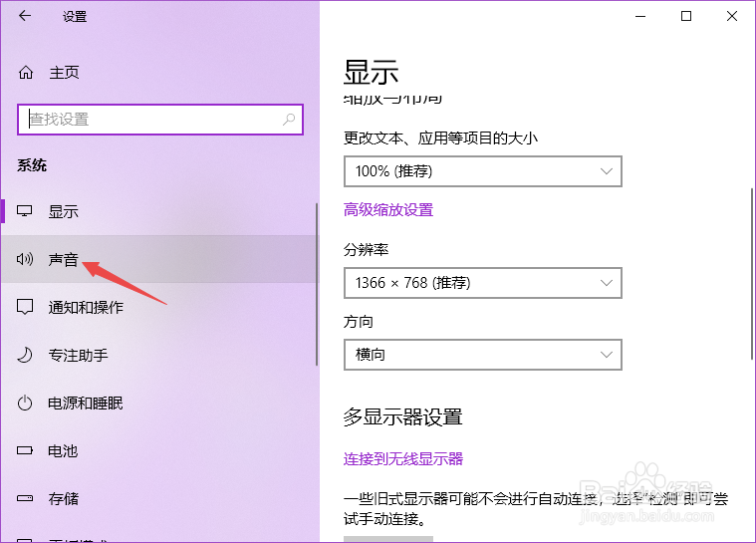The image size is (756, 543).
Task: Click the back arrow icon
Action: pos(25,16)
